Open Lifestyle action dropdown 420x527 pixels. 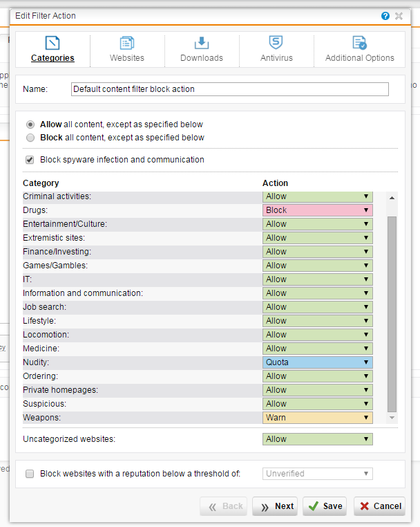coord(317,321)
